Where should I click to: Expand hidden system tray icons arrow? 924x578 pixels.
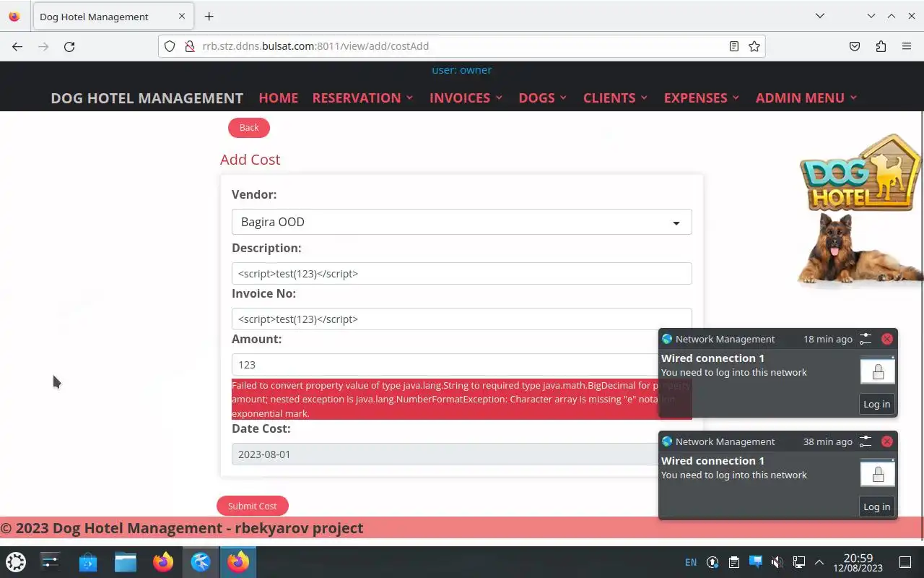[x=819, y=562]
